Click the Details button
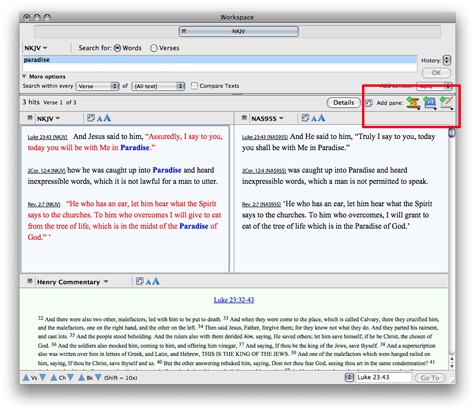The image size is (475, 411). [x=344, y=102]
